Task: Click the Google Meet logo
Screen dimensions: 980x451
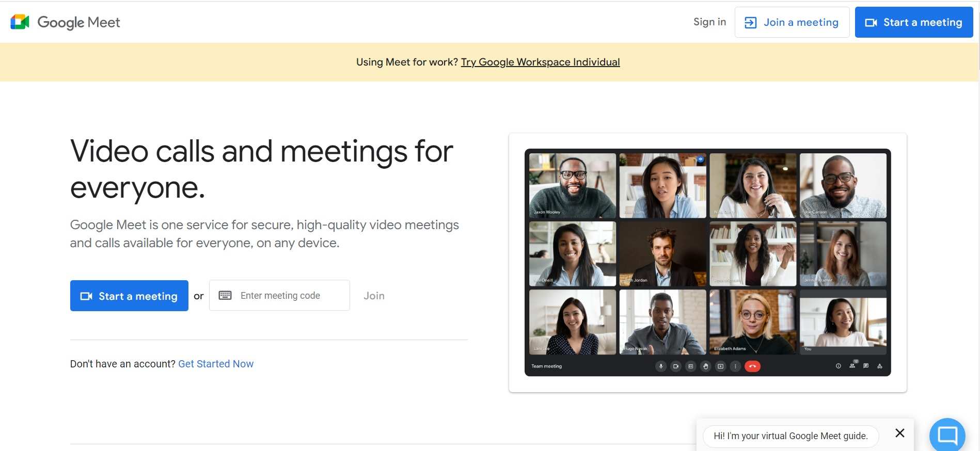Action: point(65,22)
